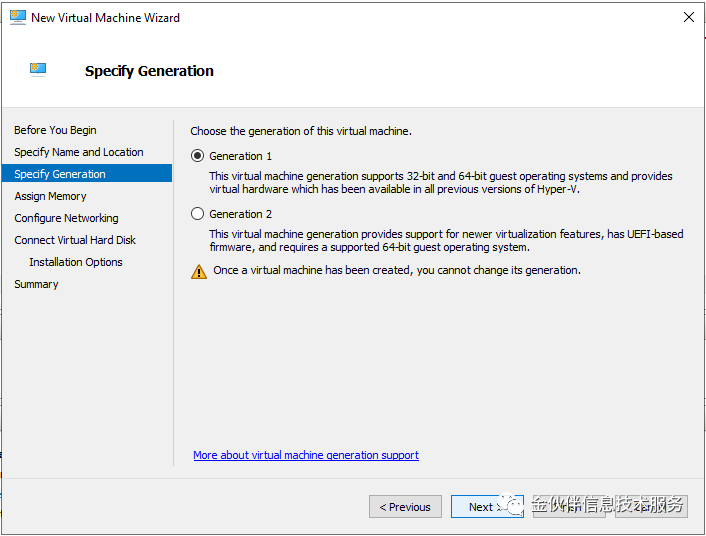Click the Next button

point(487,507)
